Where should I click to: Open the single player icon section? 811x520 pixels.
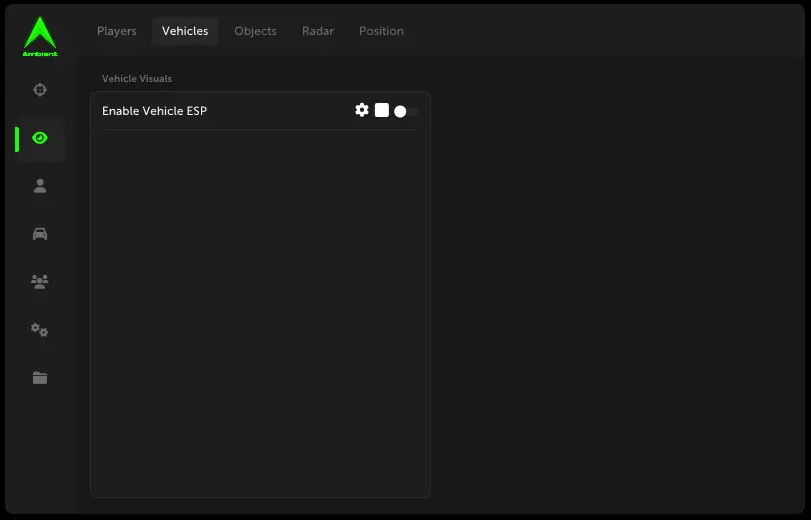tap(40, 186)
